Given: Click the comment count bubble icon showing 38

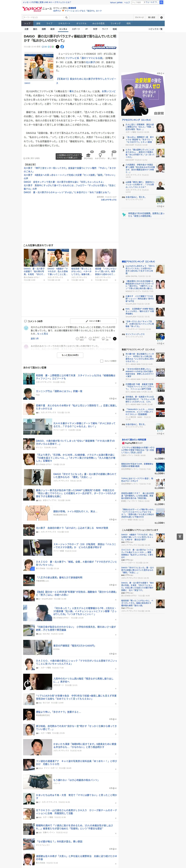Looking at the screenshot, I should point(44,47).
